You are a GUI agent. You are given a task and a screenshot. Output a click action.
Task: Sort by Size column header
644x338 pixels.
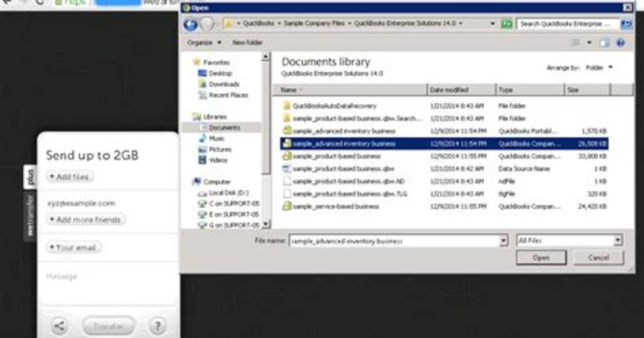(588, 89)
